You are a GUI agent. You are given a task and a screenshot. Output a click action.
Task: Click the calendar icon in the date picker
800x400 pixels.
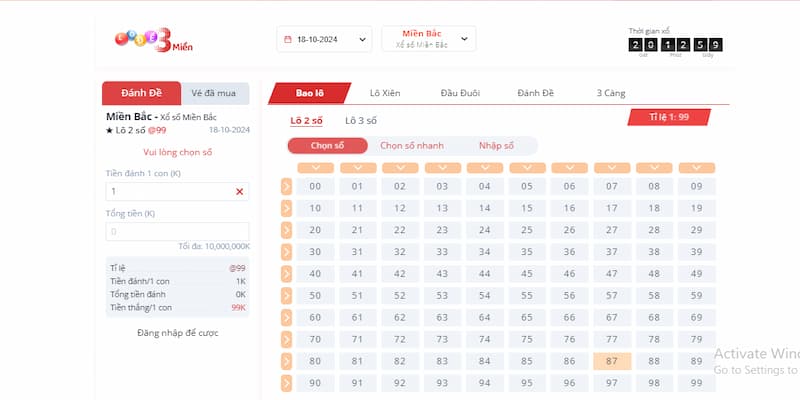pyautogui.click(x=288, y=40)
